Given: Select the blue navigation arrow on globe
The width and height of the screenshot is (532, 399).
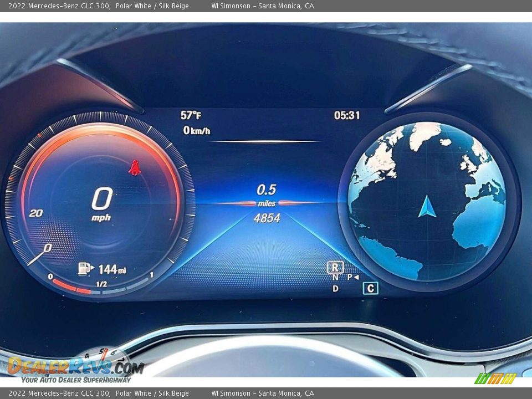Looking at the screenshot, I should pos(427,206).
